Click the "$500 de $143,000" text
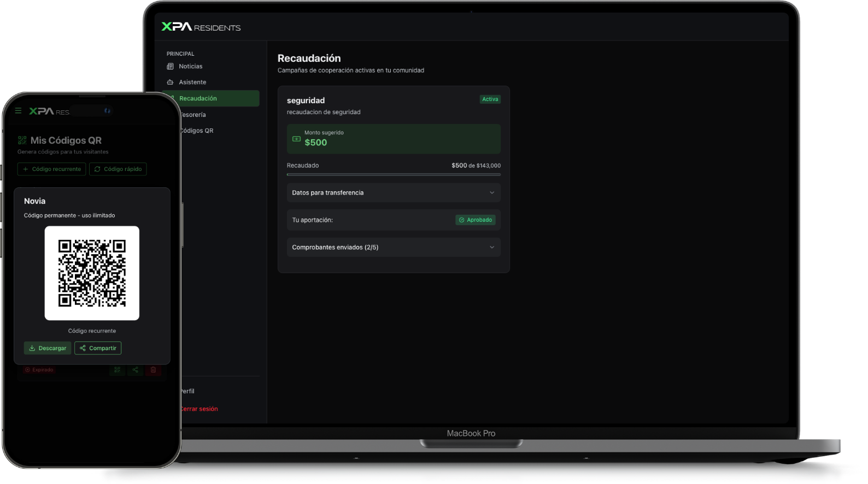Viewport: 868px width, 484px height. (x=476, y=166)
